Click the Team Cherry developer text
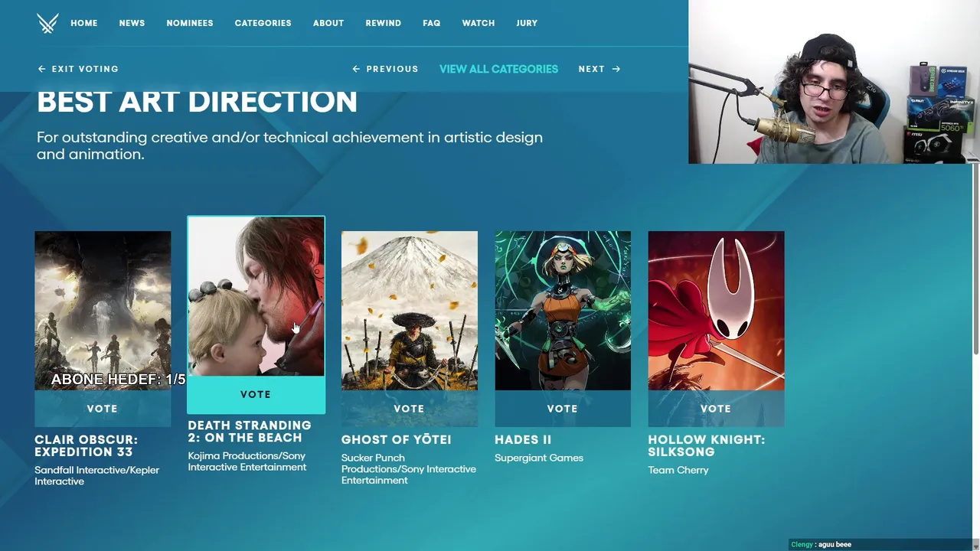This screenshot has width=980, height=551. point(678,470)
